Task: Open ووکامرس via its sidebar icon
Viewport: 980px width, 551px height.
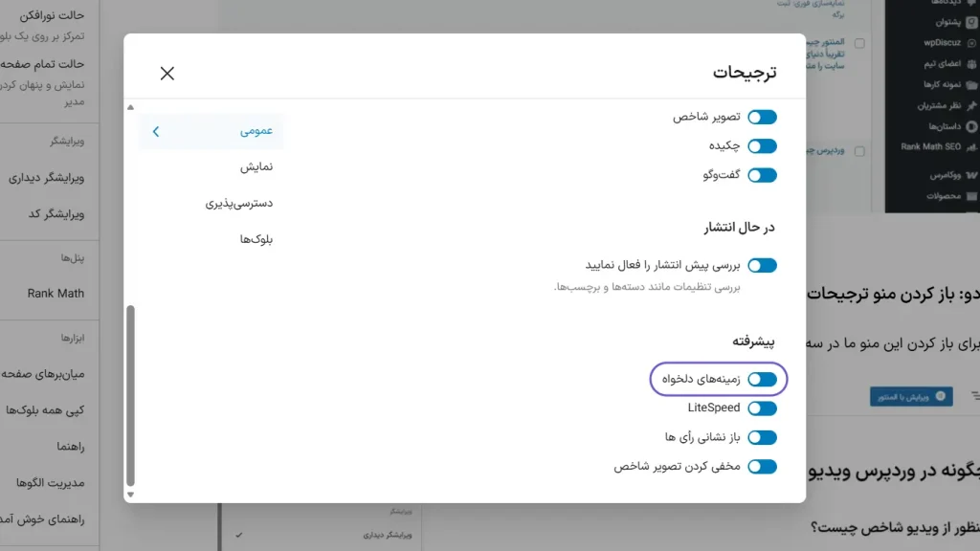Action: (x=972, y=176)
